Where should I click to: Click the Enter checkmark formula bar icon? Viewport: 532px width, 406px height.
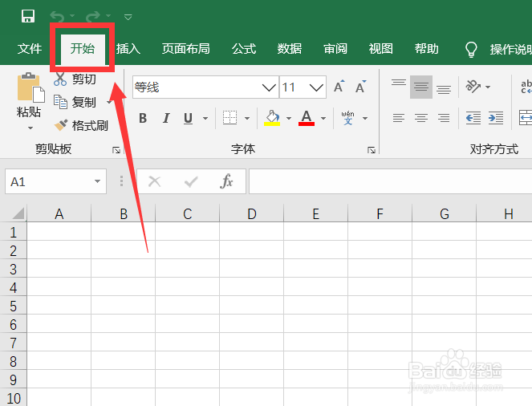point(191,181)
